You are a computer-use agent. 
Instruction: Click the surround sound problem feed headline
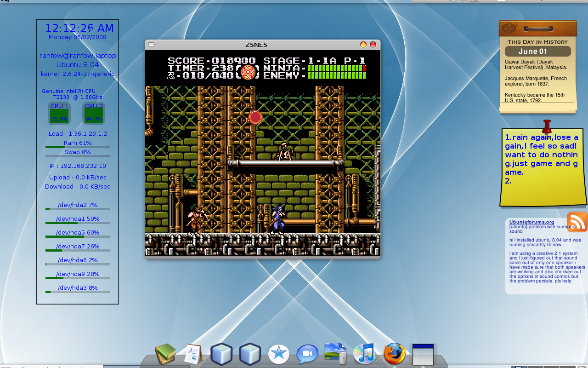[542, 229]
